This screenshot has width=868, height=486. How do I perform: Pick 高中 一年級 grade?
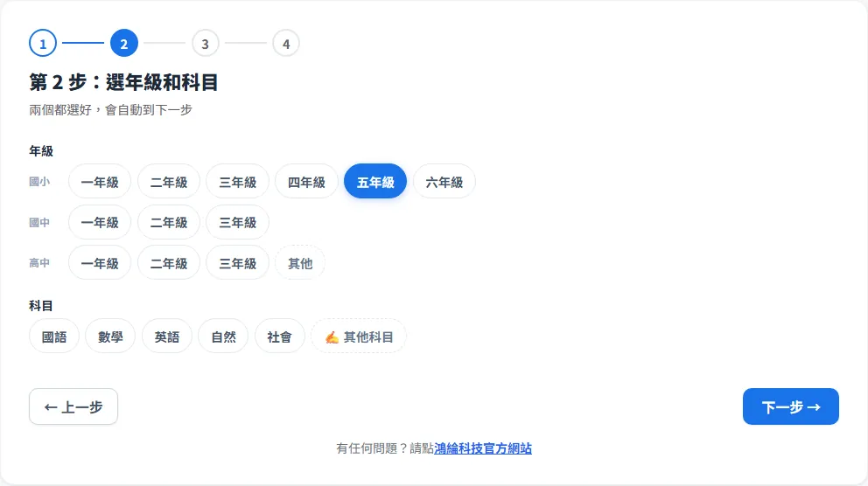(100, 262)
